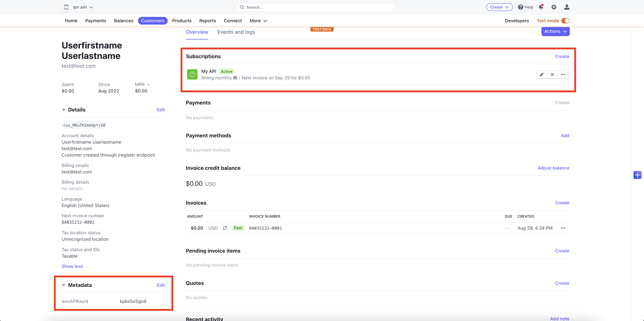The image size is (644, 321).
Task: Open the notifications bell
Action: click(x=541, y=7)
